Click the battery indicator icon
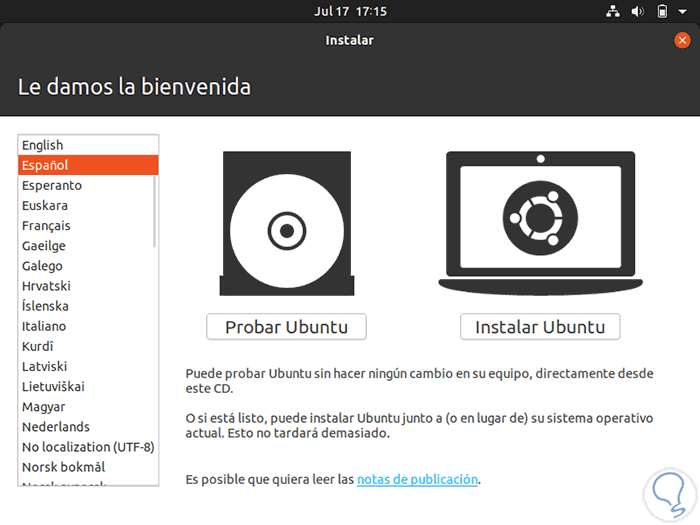Image resolution: width=700 pixels, height=525 pixels. pyautogui.click(x=662, y=11)
